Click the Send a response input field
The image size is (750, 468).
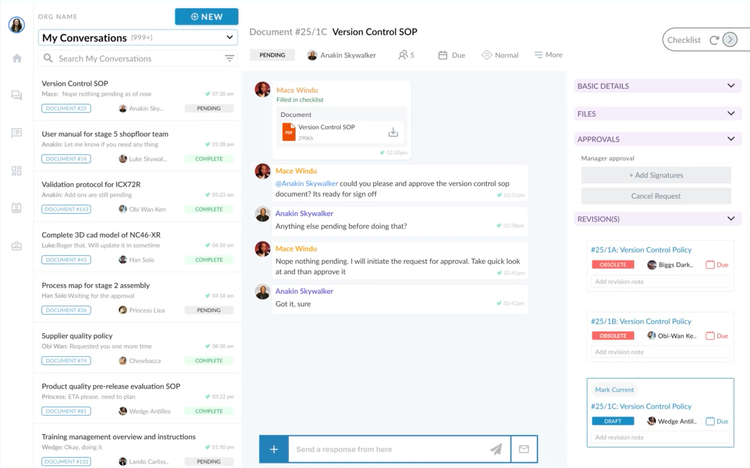coord(399,449)
